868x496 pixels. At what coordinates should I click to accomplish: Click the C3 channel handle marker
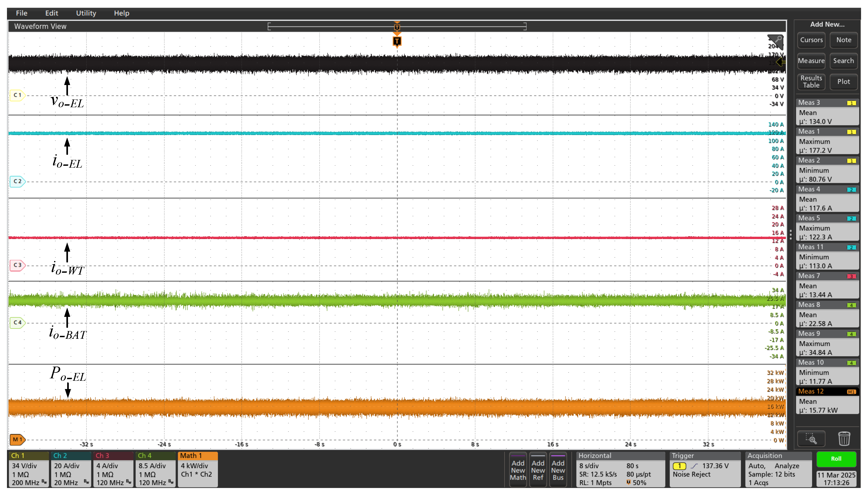(x=17, y=265)
